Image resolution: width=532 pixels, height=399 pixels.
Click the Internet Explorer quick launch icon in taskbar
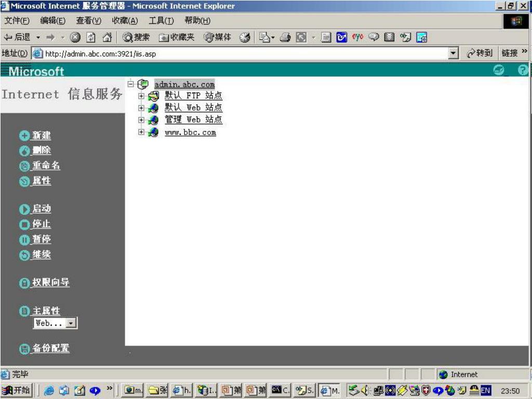click(x=49, y=391)
